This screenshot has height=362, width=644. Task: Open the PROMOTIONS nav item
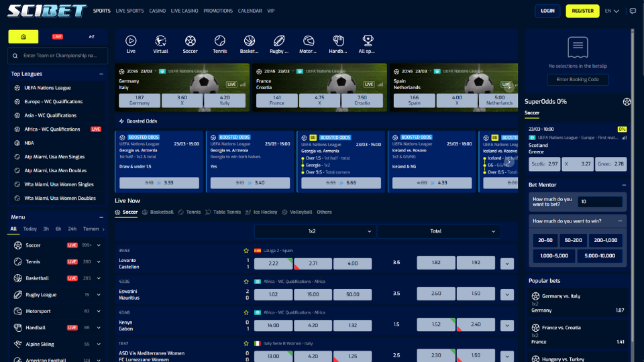(x=218, y=11)
